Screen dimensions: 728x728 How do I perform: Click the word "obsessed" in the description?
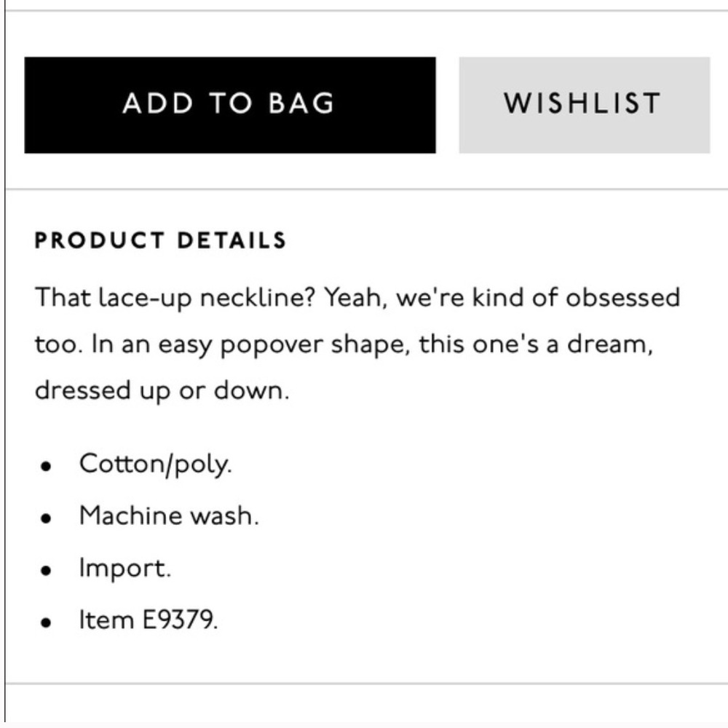click(622, 297)
